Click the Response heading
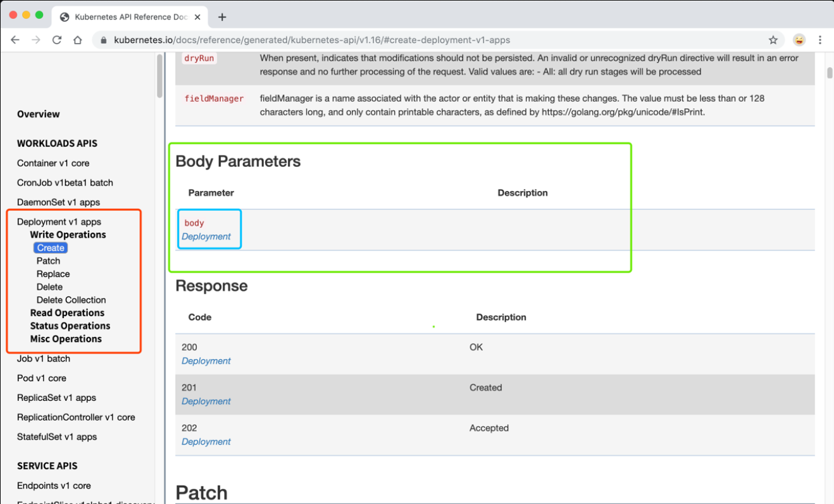The width and height of the screenshot is (834, 504). tap(211, 286)
